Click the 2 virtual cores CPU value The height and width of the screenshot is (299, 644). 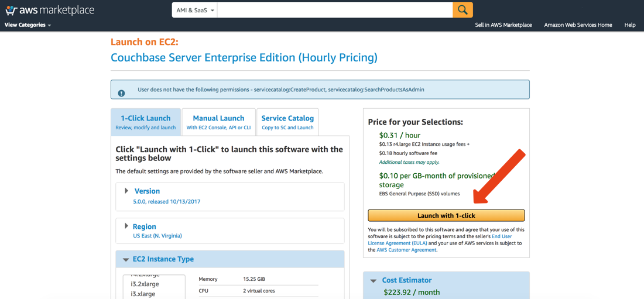(x=259, y=291)
